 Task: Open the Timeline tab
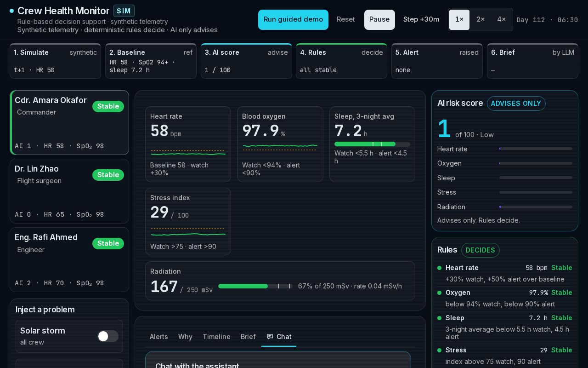[x=216, y=337]
